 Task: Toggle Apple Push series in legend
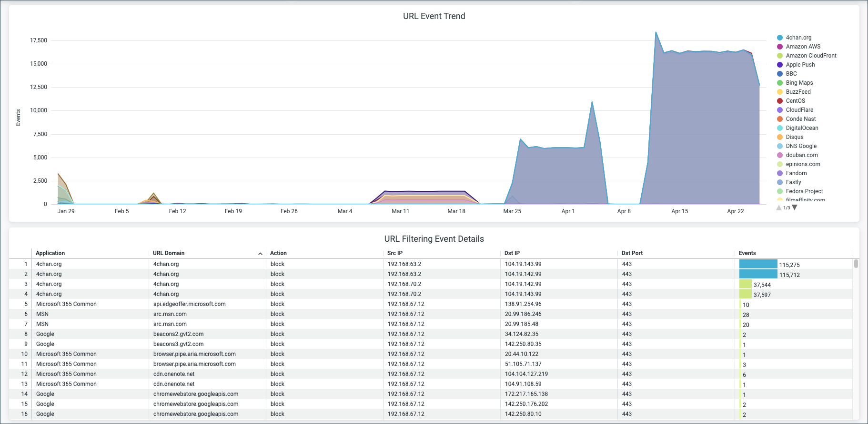click(x=800, y=65)
